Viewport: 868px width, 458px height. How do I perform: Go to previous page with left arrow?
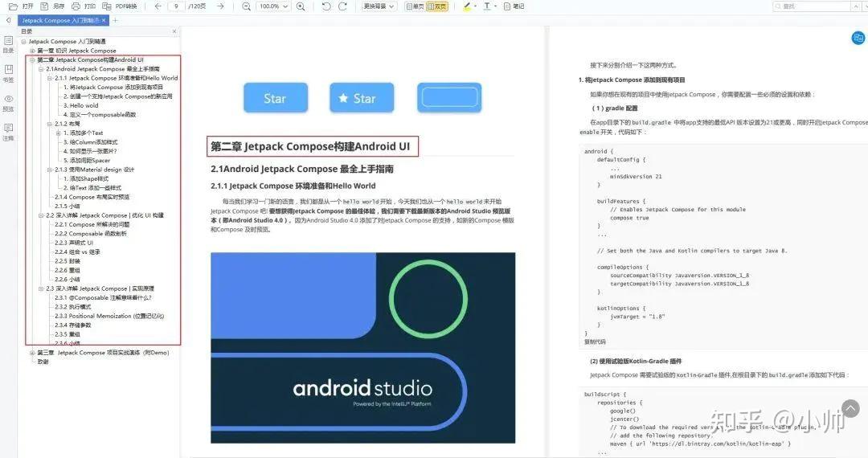[158, 6]
